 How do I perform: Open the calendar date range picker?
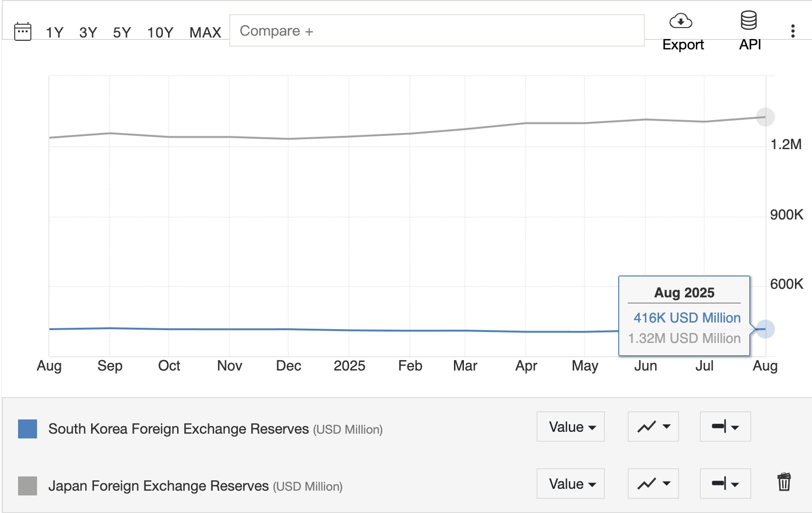[23, 32]
